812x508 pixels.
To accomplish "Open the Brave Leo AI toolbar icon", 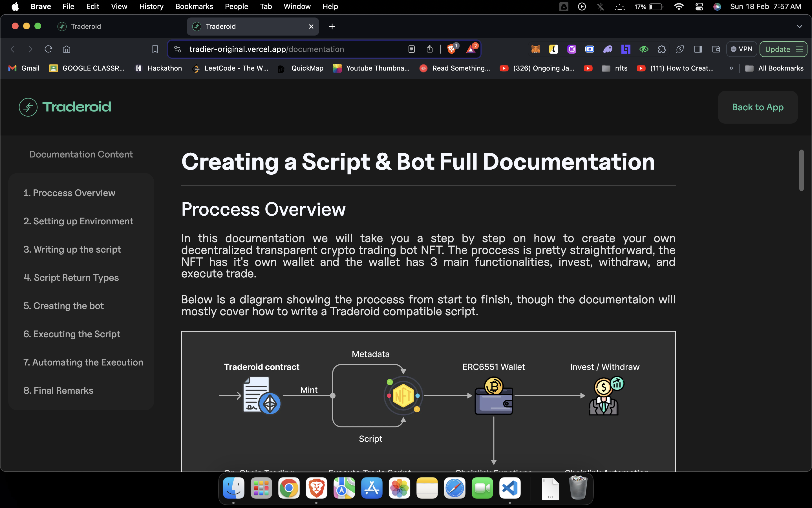I will pos(680,49).
